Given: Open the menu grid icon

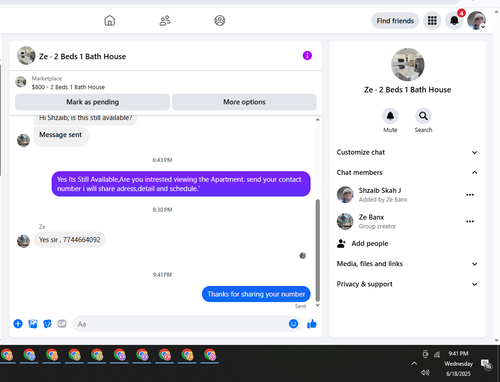Looking at the screenshot, I should tap(432, 21).
